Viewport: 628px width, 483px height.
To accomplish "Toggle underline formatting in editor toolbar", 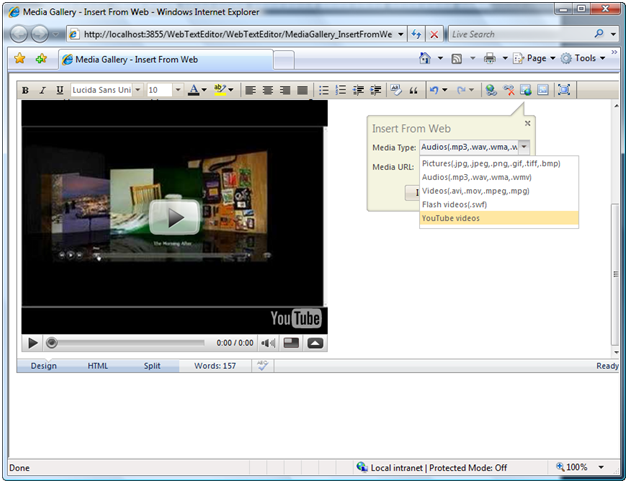I will [60, 90].
